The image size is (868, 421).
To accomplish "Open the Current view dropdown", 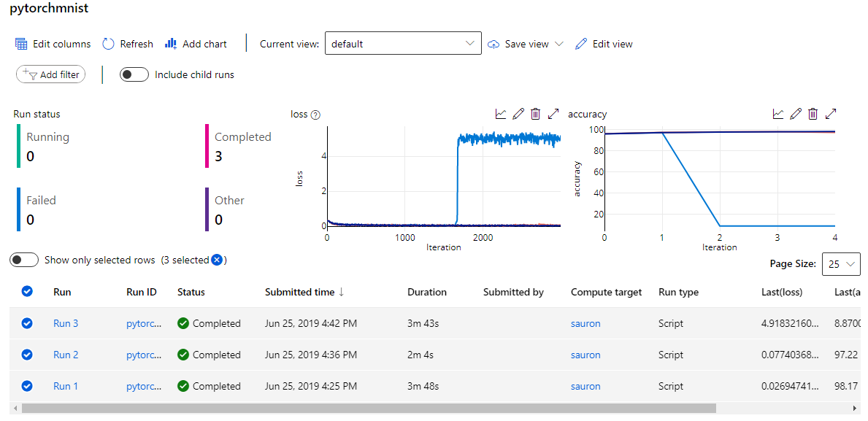I will tap(403, 44).
